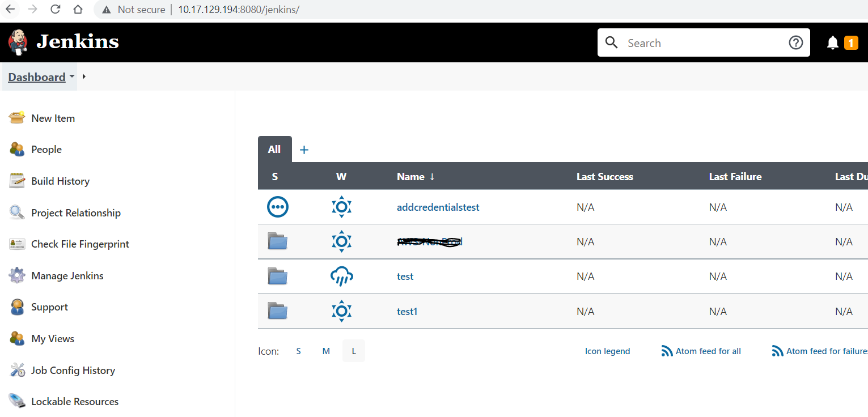Sort by Last Failure column header

point(735,177)
